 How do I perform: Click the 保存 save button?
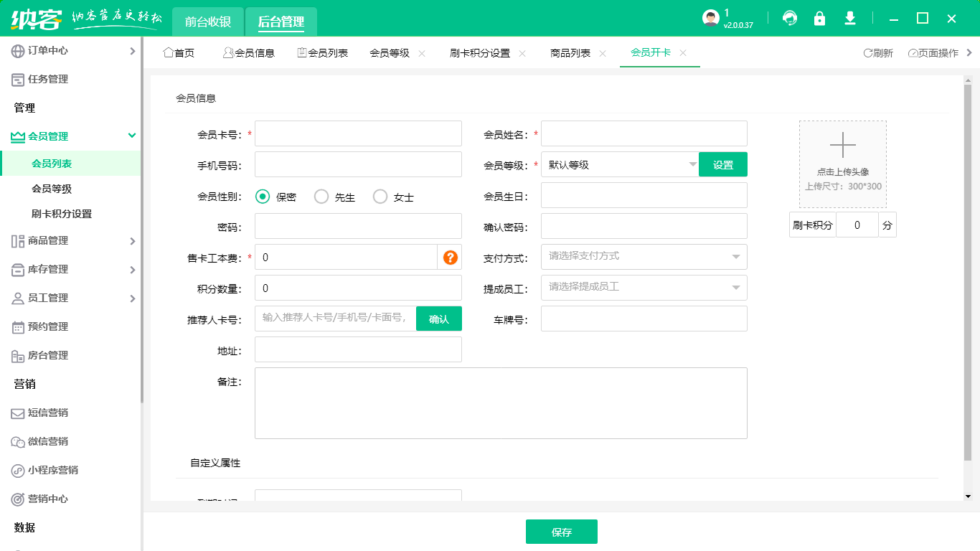[x=562, y=532]
